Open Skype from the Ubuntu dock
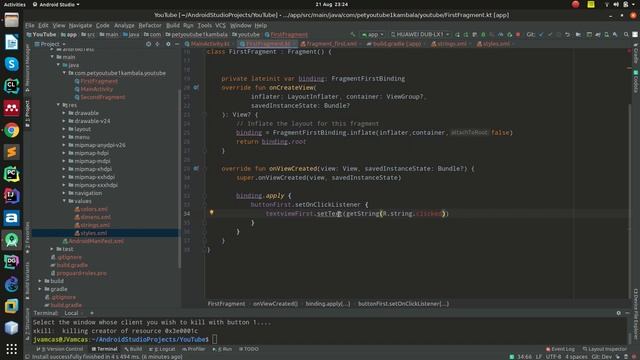 11,64
